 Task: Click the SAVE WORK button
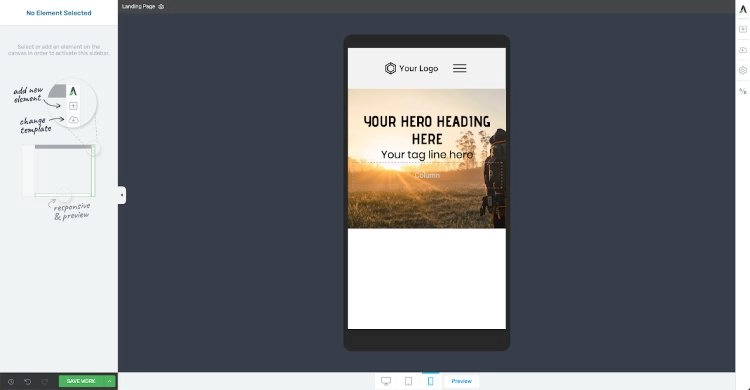(81, 381)
